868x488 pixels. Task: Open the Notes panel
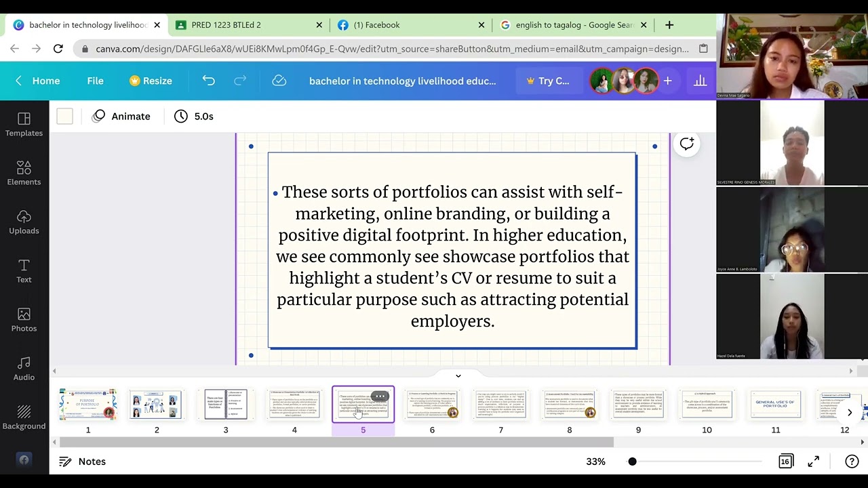83,462
